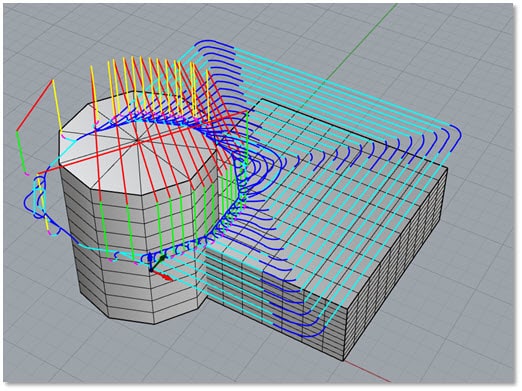Viewport: 522px width, 391px height.
Task: Click the red X-axis arrow of the gizmo
Action: (163, 276)
